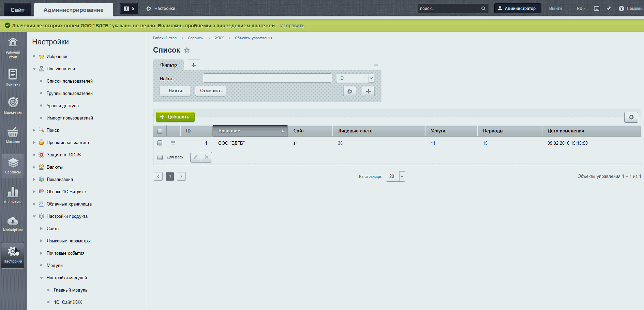This screenshot has width=644, height=310.
Task: Add the Список page to favorites star
Action: click(187, 50)
